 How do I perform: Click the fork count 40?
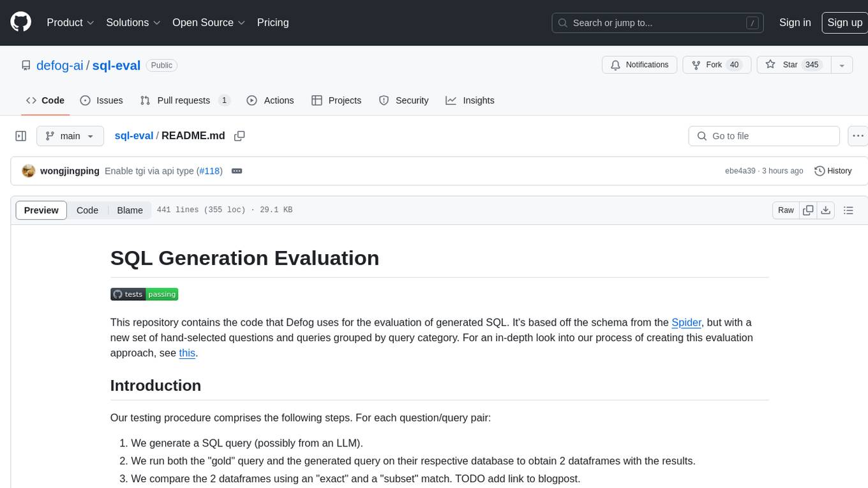(734, 65)
